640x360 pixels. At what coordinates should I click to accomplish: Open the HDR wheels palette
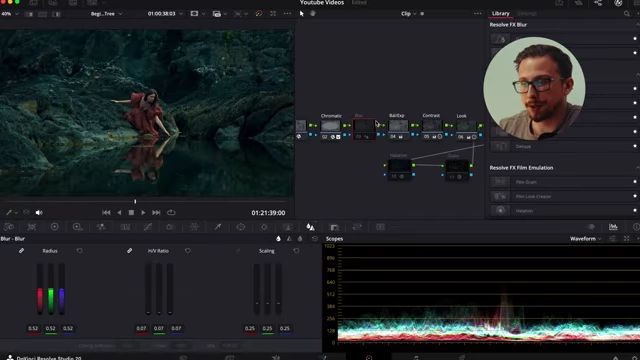click(x=78, y=227)
